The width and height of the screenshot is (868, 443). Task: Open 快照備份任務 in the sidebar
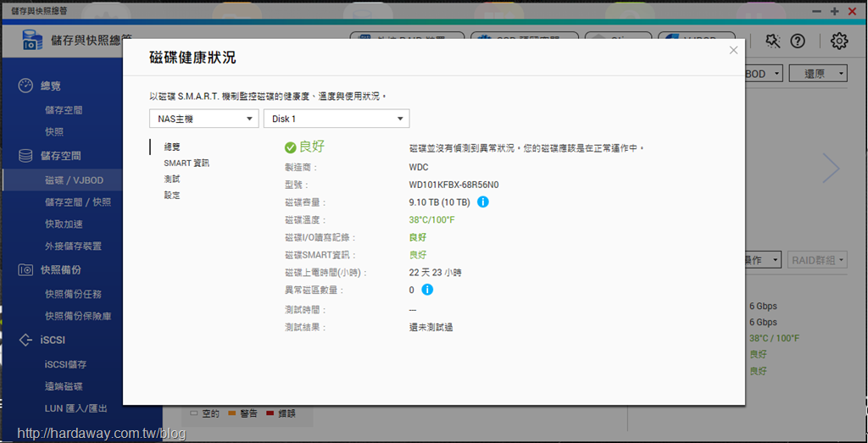pos(73,294)
